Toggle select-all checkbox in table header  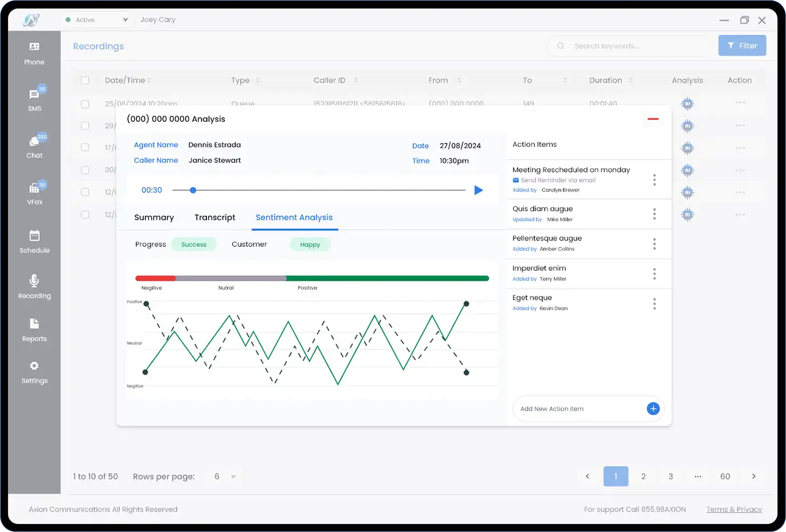85,80
